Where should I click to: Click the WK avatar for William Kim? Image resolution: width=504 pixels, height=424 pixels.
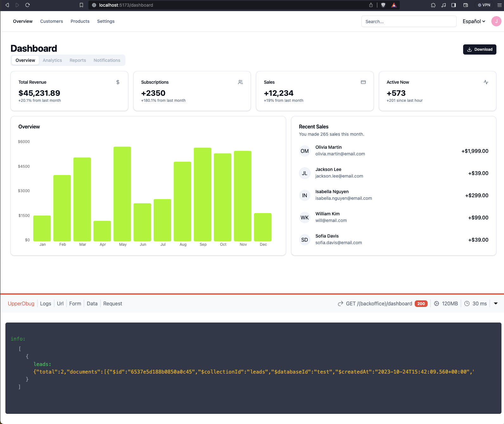coord(305,218)
